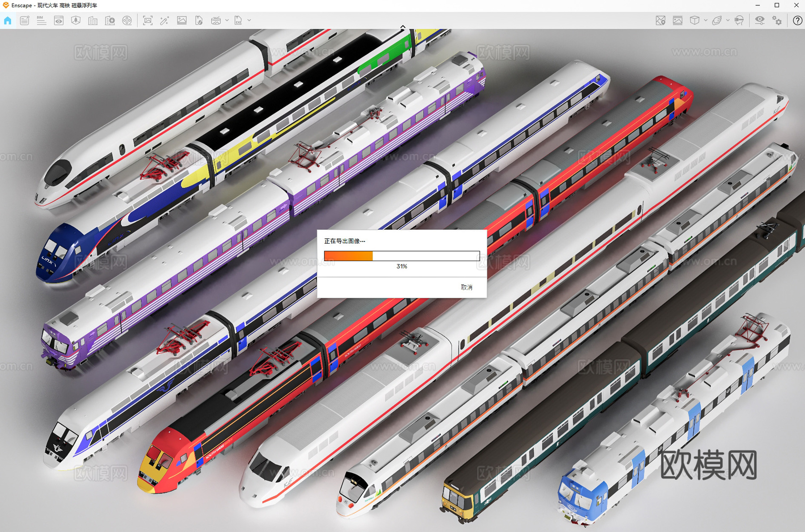
Task: Open the asset library tree icon
Action: click(x=76, y=21)
